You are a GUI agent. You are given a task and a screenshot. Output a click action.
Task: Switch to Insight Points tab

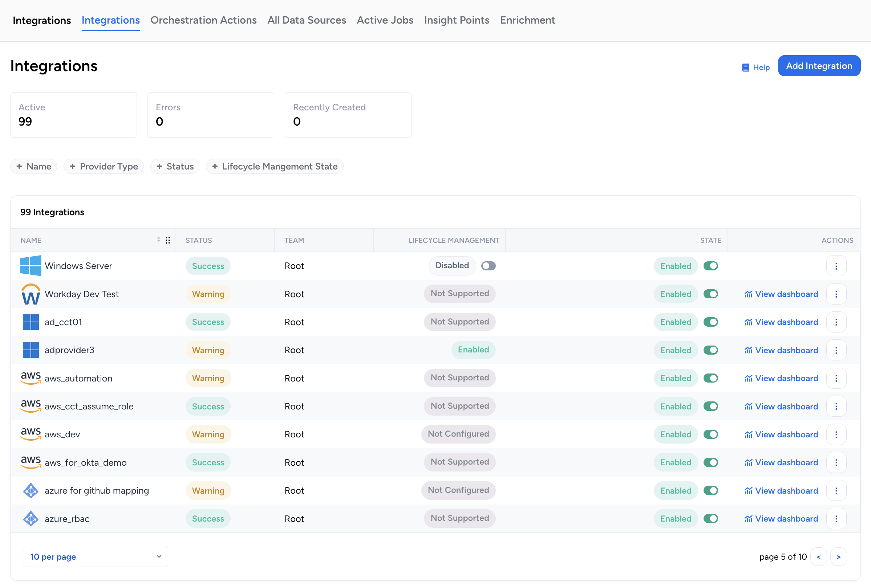pyautogui.click(x=457, y=20)
